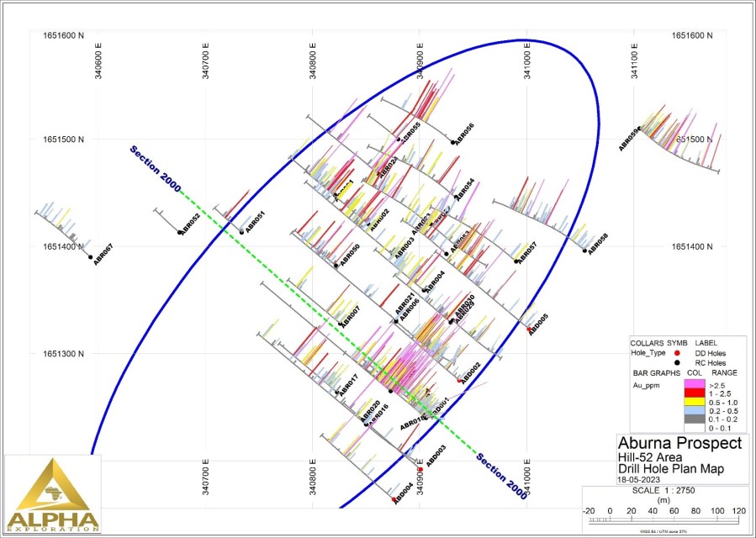Click the red DD Holes legend symbol
Image resolution: width=756 pixels, height=538 pixels.
[x=677, y=353]
